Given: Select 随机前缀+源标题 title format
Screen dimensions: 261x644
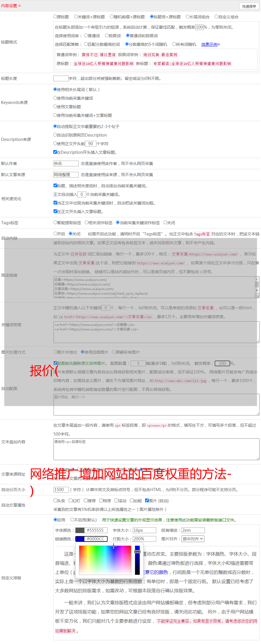Looking at the screenshot, I should [x=112, y=17].
